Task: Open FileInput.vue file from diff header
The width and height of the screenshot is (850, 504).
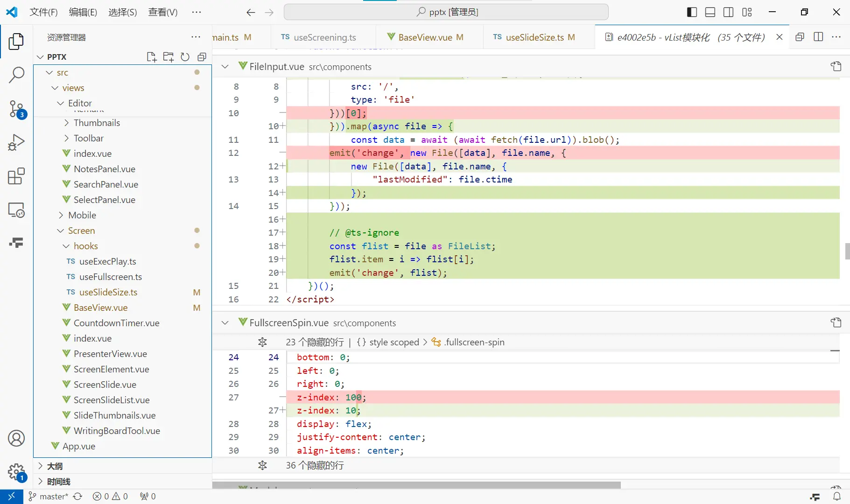Action: 836,66
